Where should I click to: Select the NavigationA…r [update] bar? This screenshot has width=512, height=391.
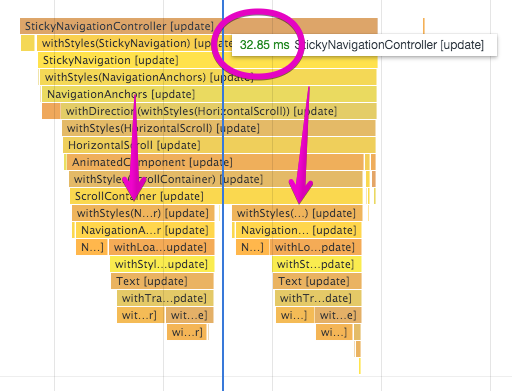145,230
